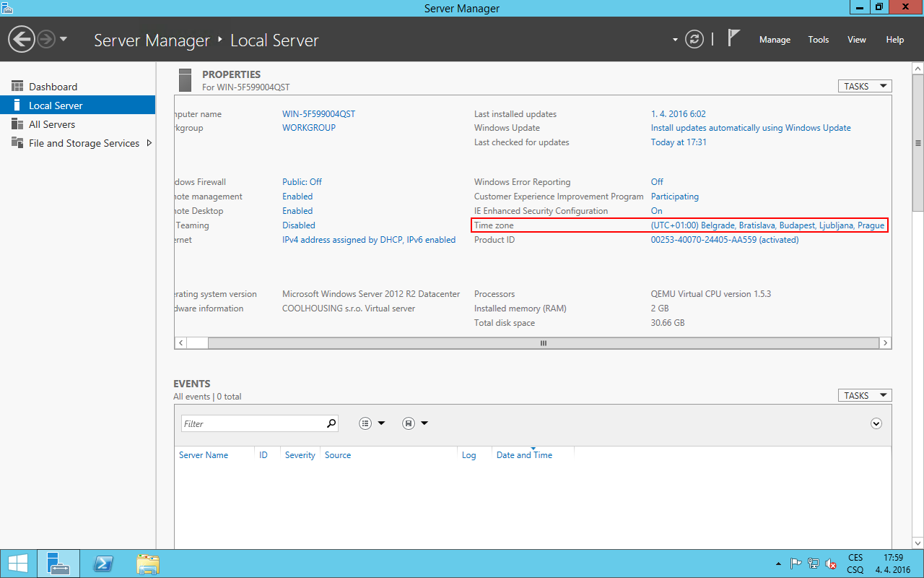Image resolution: width=924 pixels, height=578 pixels.
Task: Sort events by Server Name column
Action: coord(204,455)
